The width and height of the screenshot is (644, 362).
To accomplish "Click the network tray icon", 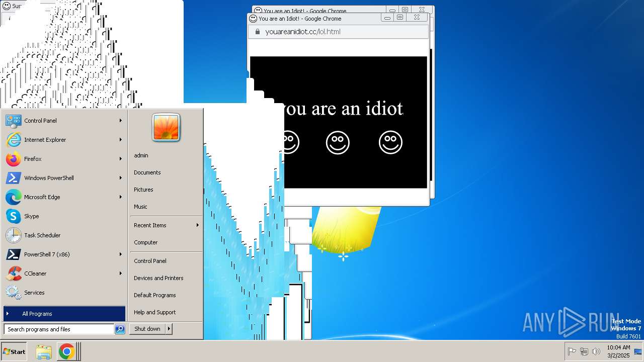I will [x=584, y=352].
